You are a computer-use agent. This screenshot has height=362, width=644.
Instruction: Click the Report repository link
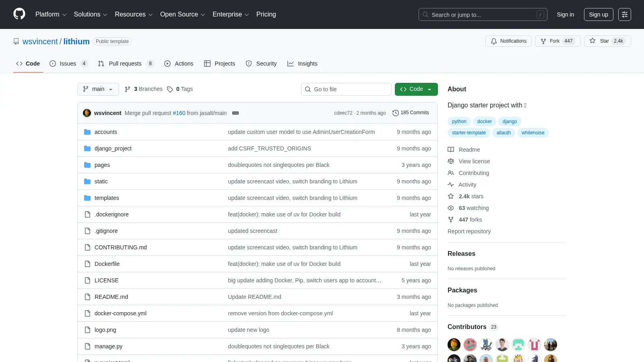click(x=469, y=231)
